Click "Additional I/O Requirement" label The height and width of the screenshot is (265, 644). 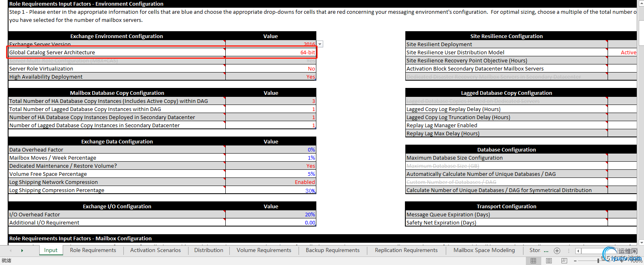(44, 222)
